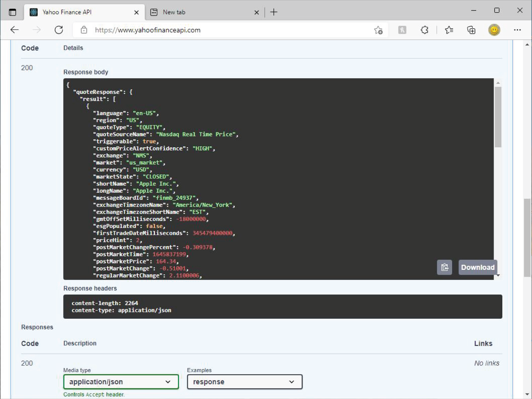This screenshot has height=399, width=532.
Task: Click the "longName" Apple Inc. line
Action: point(134,191)
